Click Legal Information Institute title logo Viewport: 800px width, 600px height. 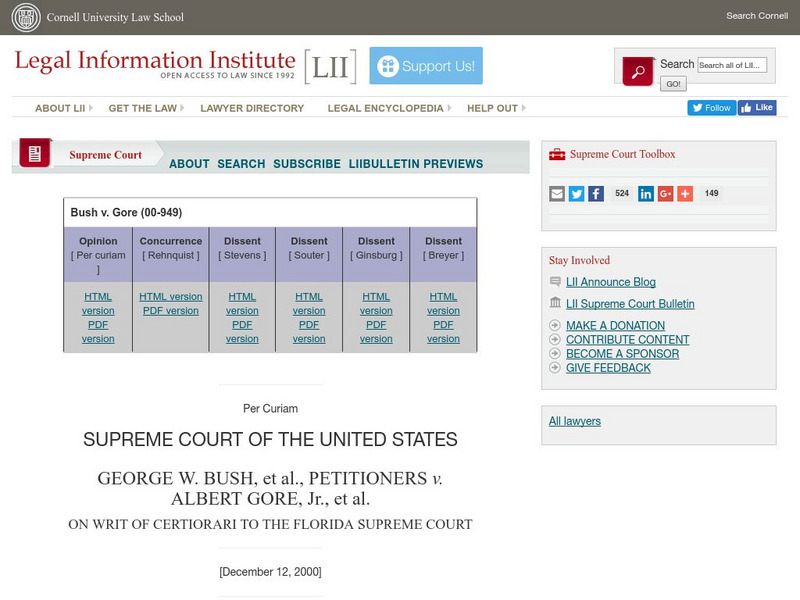click(155, 63)
